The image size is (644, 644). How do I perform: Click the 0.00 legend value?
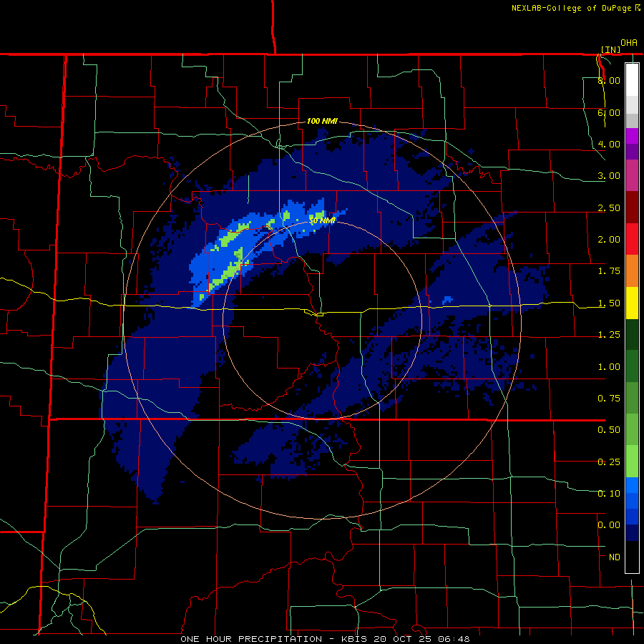point(609,525)
